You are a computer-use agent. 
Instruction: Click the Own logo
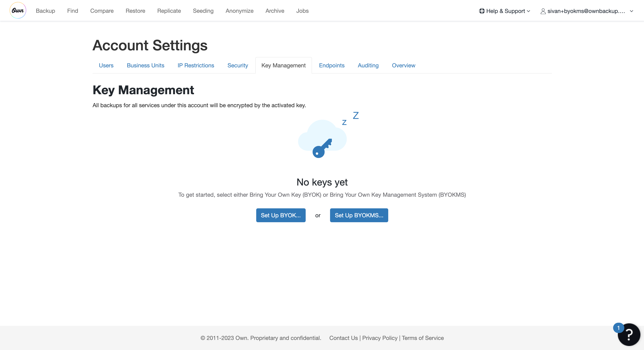pos(18,10)
